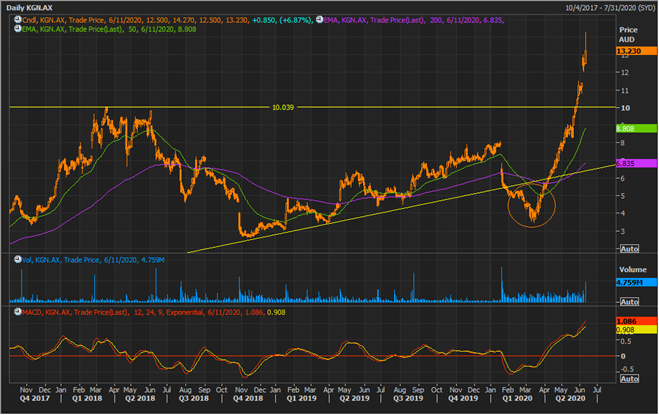Click the EMA 50 series legend icon
This screenshot has width=659, height=415.
click(x=18, y=29)
